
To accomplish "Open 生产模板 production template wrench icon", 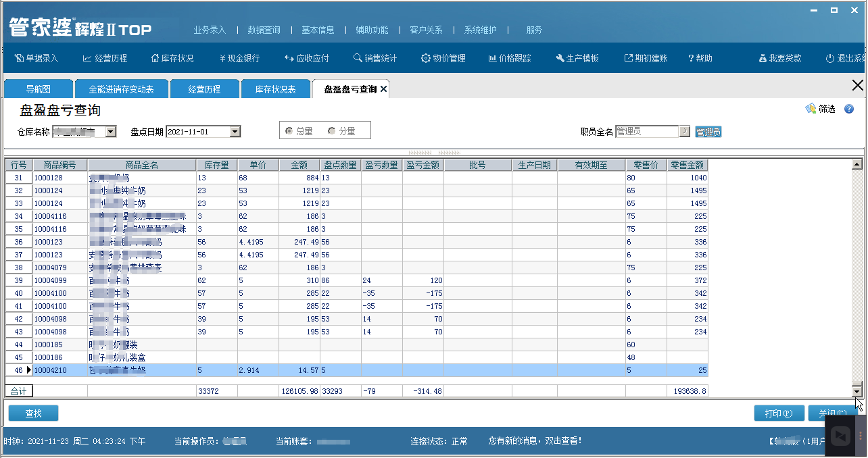I will point(560,59).
